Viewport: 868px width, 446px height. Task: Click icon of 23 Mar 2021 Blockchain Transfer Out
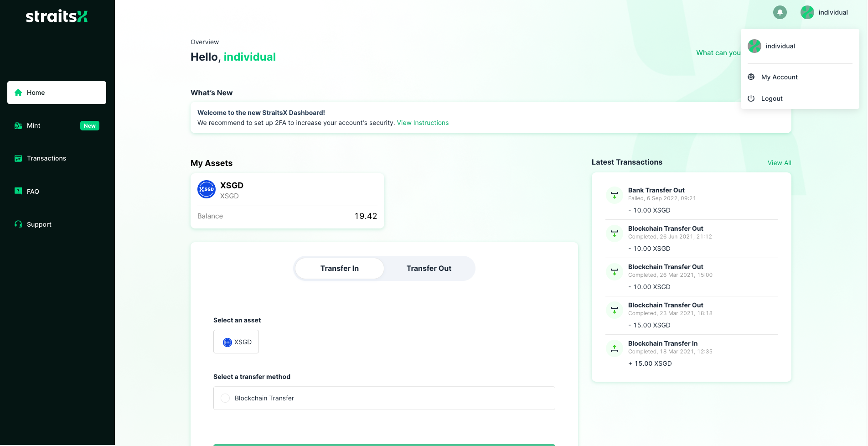pos(615,310)
